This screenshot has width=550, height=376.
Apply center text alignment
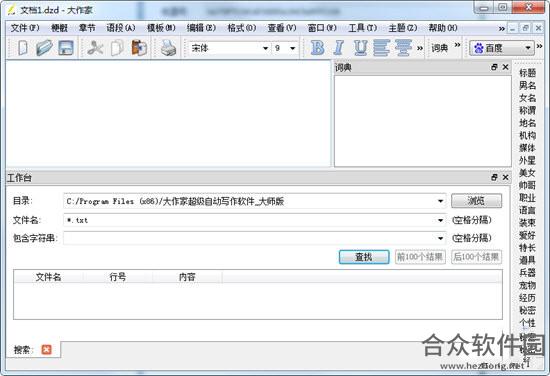pos(403,47)
